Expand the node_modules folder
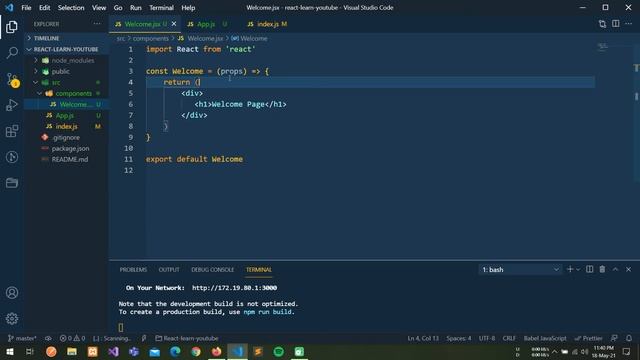This screenshot has width=640, height=360. point(65,60)
